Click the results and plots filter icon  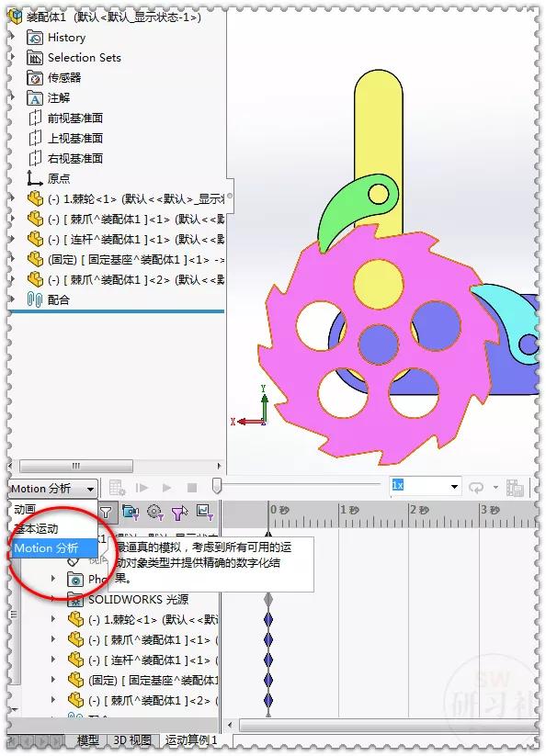click(x=205, y=512)
